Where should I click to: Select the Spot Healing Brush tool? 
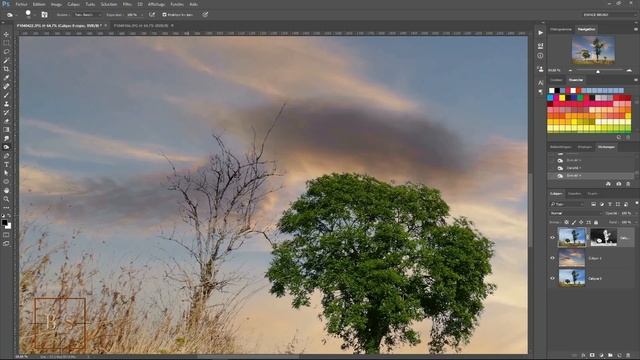tap(6, 87)
